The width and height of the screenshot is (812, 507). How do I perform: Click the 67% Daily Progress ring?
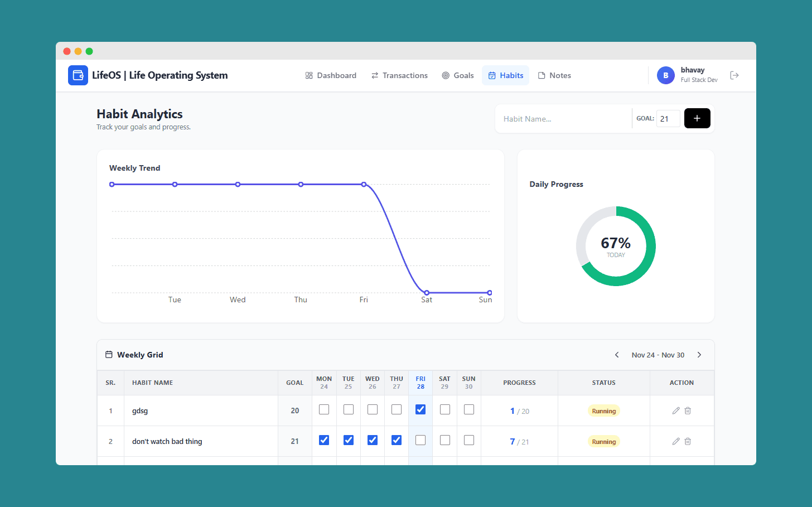click(x=616, y=246)
